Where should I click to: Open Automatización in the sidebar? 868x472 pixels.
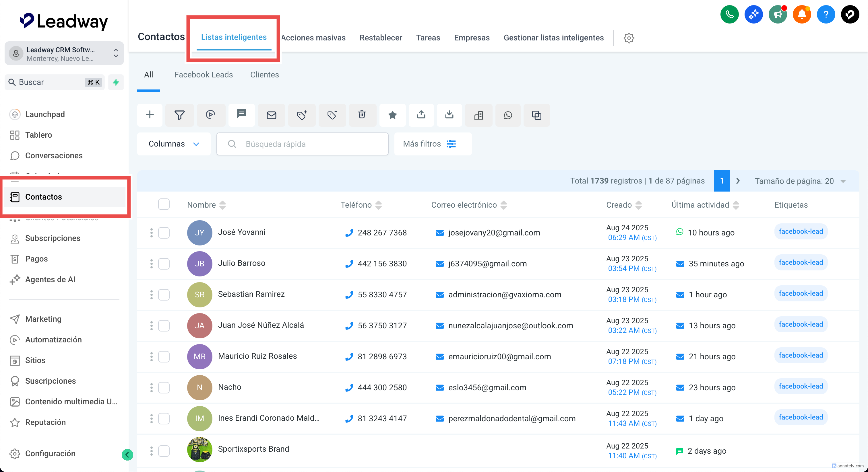[53, 339]
